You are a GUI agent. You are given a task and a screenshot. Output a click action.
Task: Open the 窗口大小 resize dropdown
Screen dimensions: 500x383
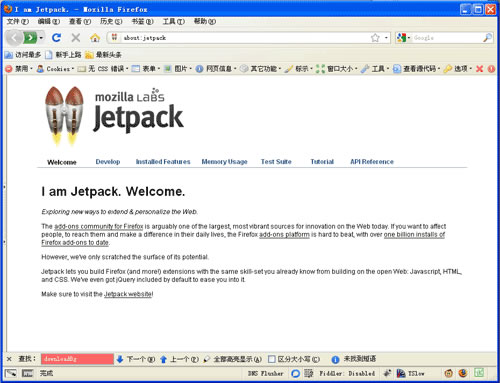(337, 69)
